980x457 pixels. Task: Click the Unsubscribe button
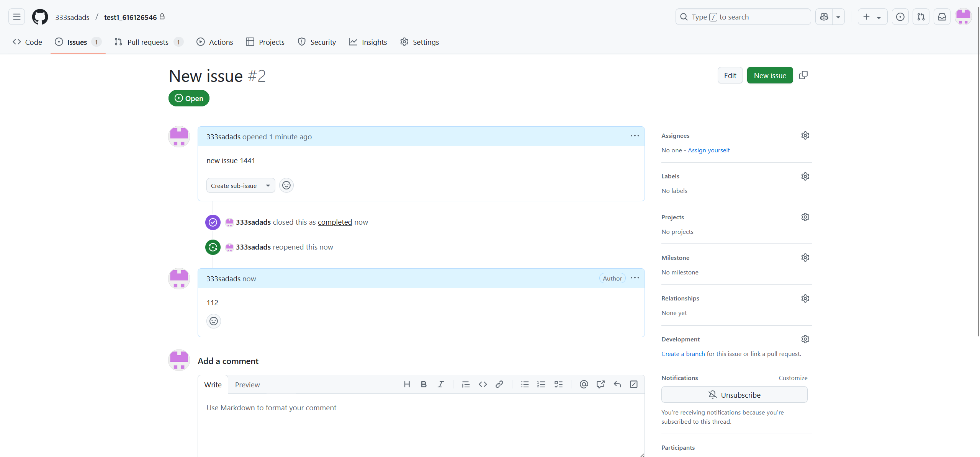[734, 395]
